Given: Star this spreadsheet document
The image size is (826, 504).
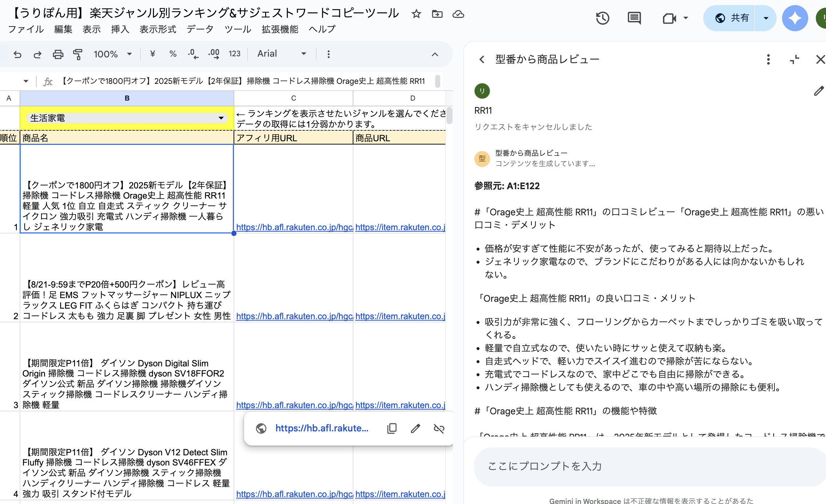Looking at the screenshot, I should tap(416, 14).
